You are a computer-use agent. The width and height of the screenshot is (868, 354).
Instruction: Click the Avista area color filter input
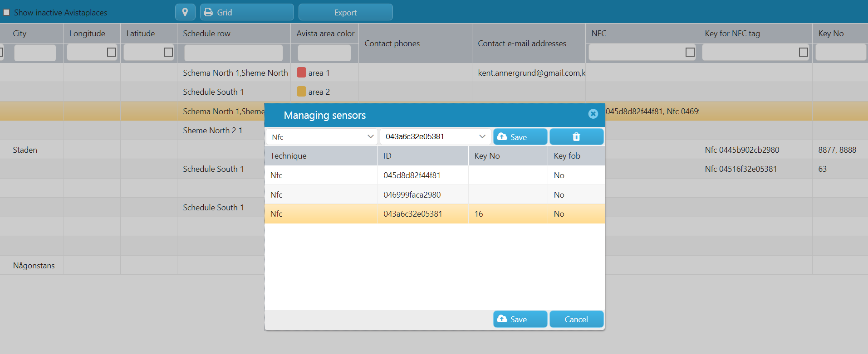coord(324,53)
